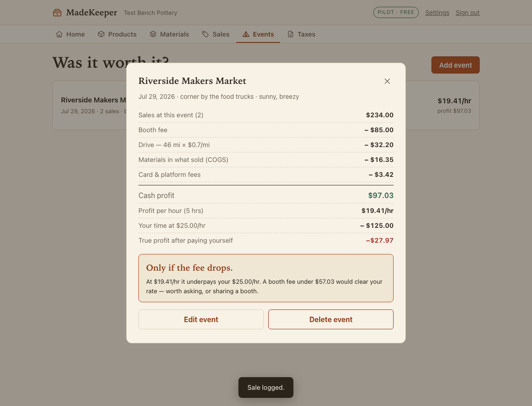Go to the Materials tab
The width and height of the screenshot is (532, 406).
click(170, 34)
